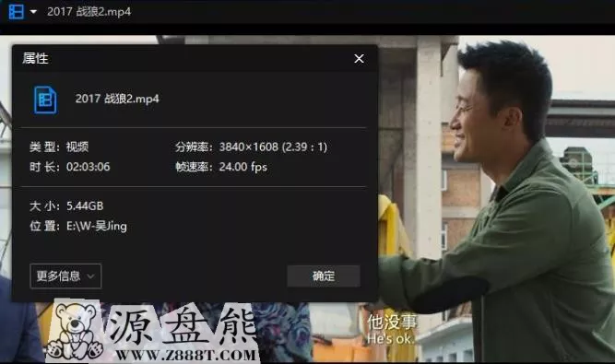The width and height of the screenshot is (615, 364).
Task: Click the blue video file icon
Action: [x=45, y=100]
